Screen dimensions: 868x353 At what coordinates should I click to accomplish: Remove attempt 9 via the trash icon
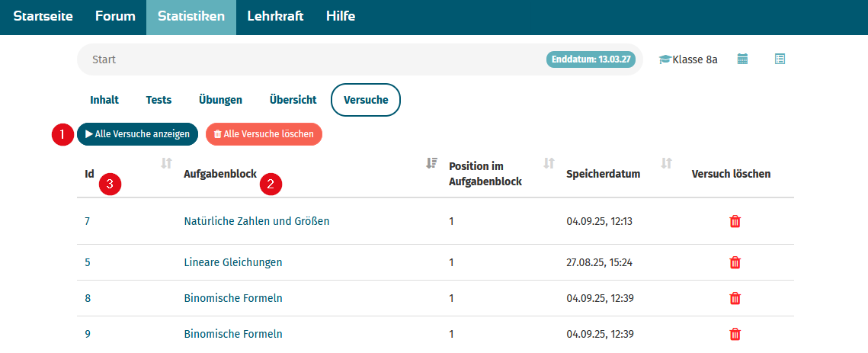[x=735, y=334]
